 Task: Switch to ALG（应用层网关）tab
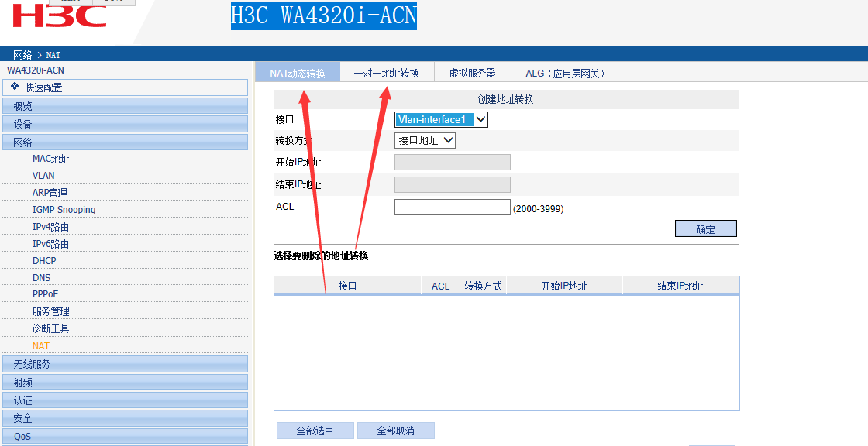click(x=567, y=73)
